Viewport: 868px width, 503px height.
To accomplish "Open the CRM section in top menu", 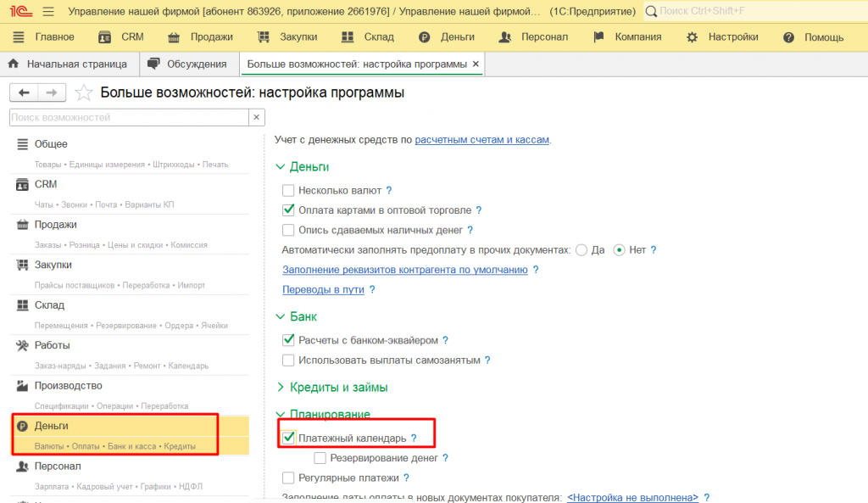I will coord(121,37).
